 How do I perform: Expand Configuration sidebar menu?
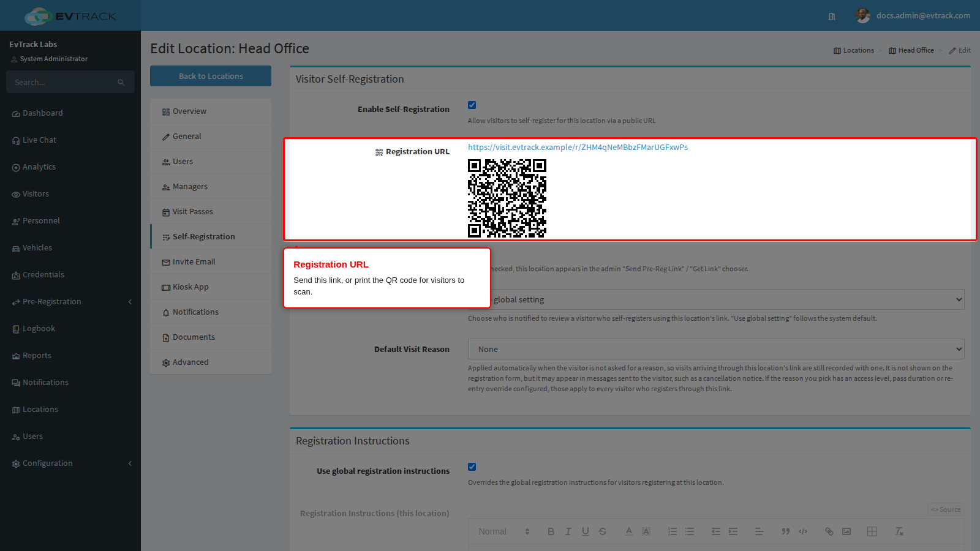[x=70, y=463]
